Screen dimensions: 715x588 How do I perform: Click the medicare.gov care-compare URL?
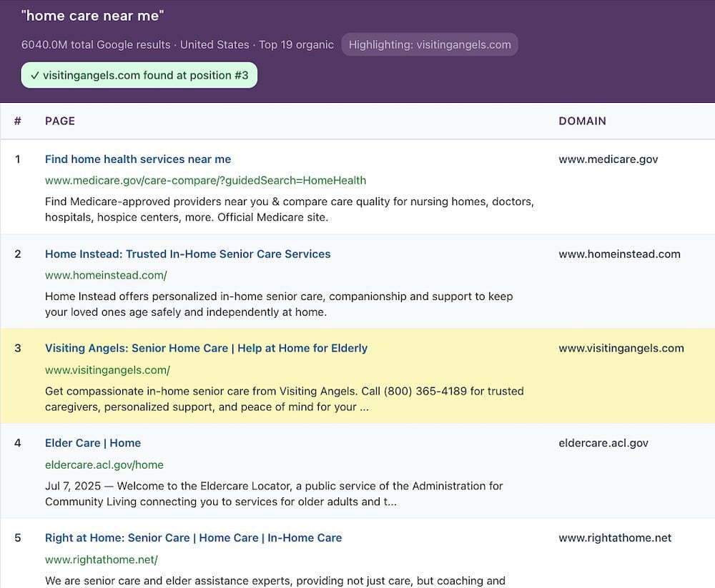tap(205, 181)
